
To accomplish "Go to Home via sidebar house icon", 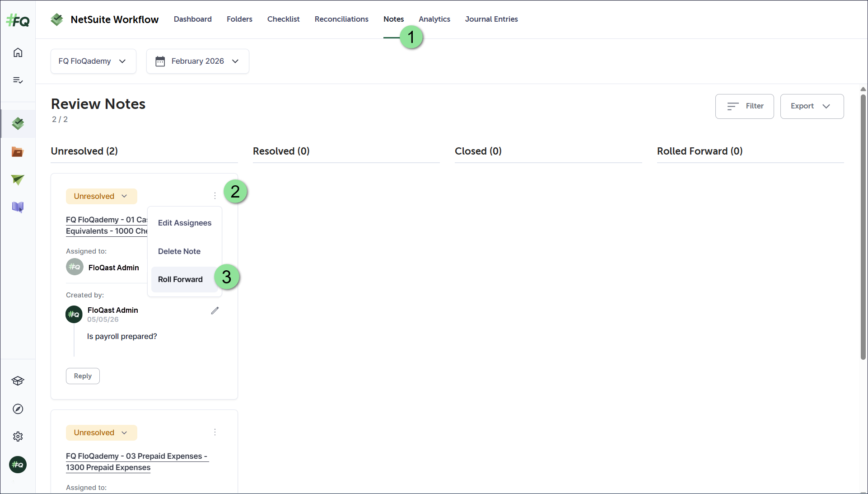I will [x=18, y=52].
